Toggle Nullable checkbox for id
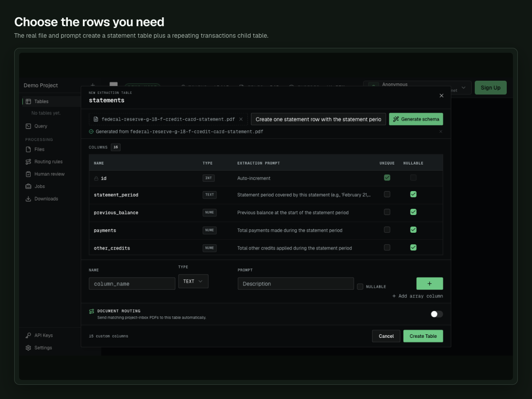 pos(413,178)
